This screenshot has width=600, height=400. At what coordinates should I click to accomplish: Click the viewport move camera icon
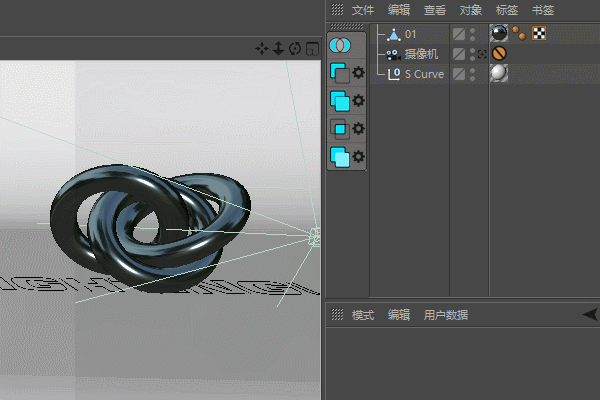(x=262, y=49)
